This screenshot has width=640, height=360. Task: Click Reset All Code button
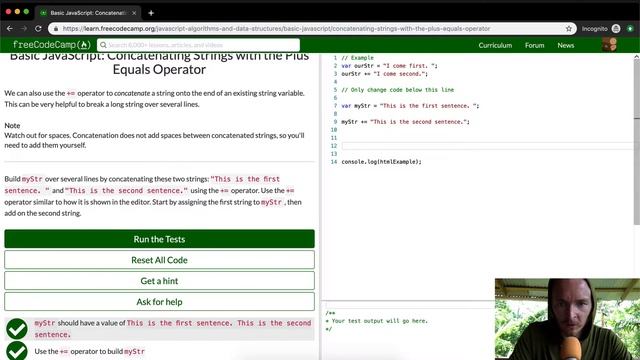(x=160, y=260)
